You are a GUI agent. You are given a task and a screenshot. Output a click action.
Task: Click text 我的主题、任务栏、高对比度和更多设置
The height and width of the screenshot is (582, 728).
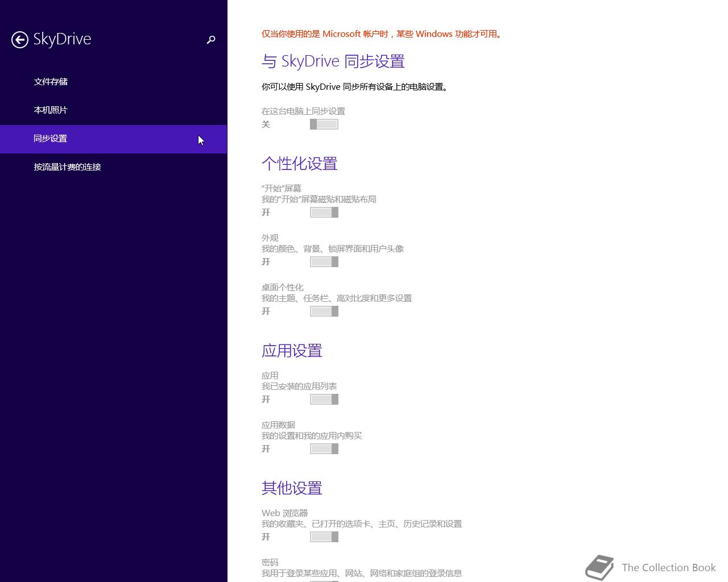click(337, 298)
